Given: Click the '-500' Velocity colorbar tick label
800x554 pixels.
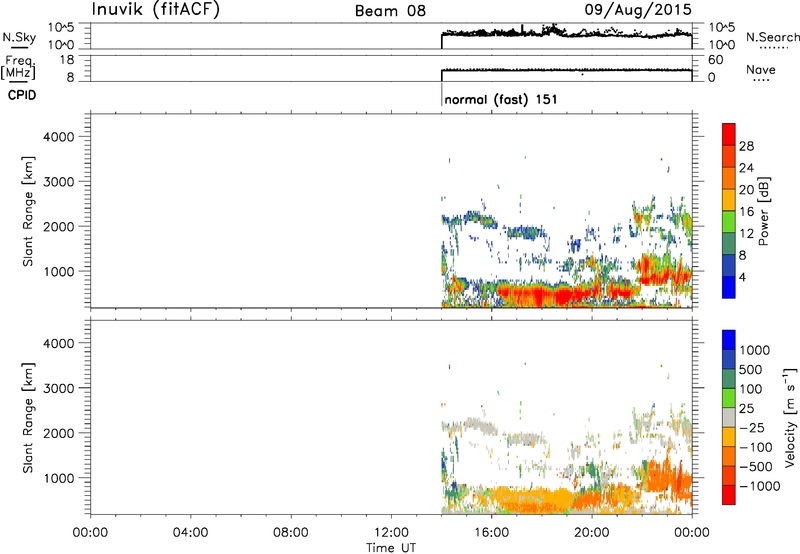Looking at the screenshot, I should pyautogui.click(x=756, y=467).
